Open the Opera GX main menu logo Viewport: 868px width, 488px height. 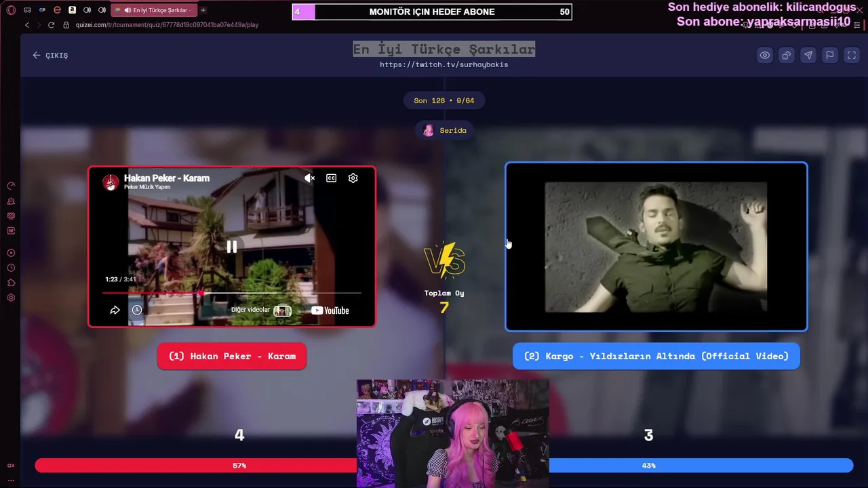pos(11,10)
